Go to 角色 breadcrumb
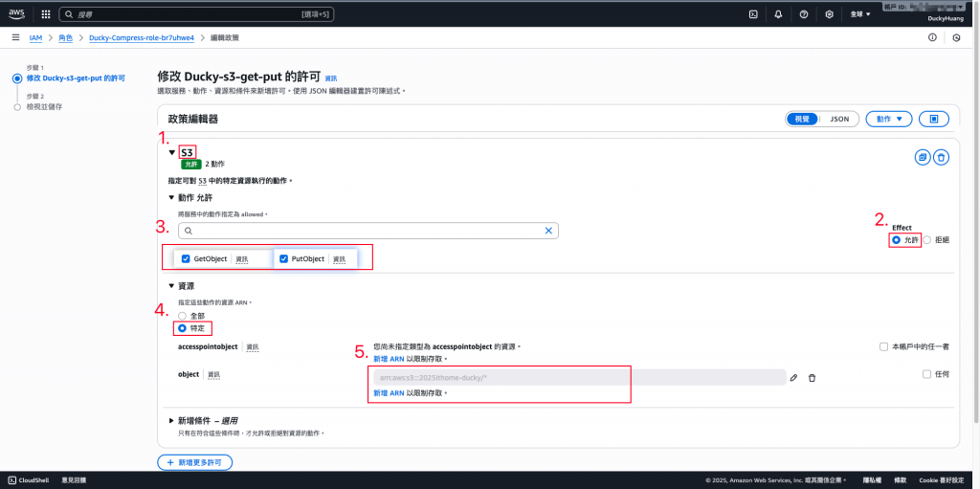The height and width of the screenshot is (489, 980). [66, 38]
